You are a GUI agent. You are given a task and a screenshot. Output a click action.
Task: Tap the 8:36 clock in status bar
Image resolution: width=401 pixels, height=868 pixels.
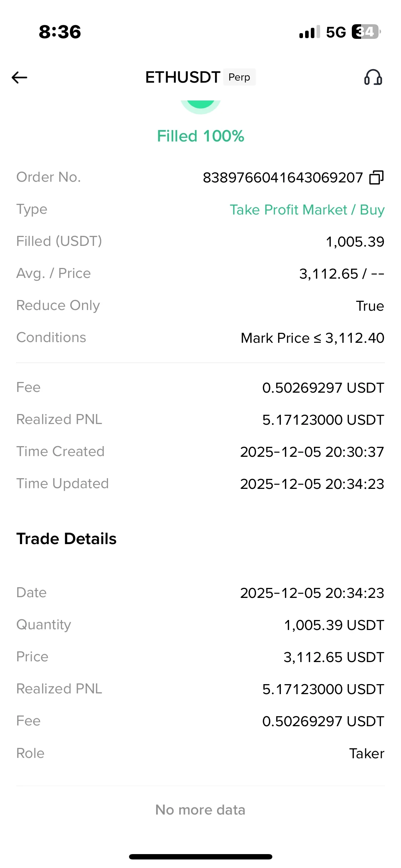pos(60,32)
